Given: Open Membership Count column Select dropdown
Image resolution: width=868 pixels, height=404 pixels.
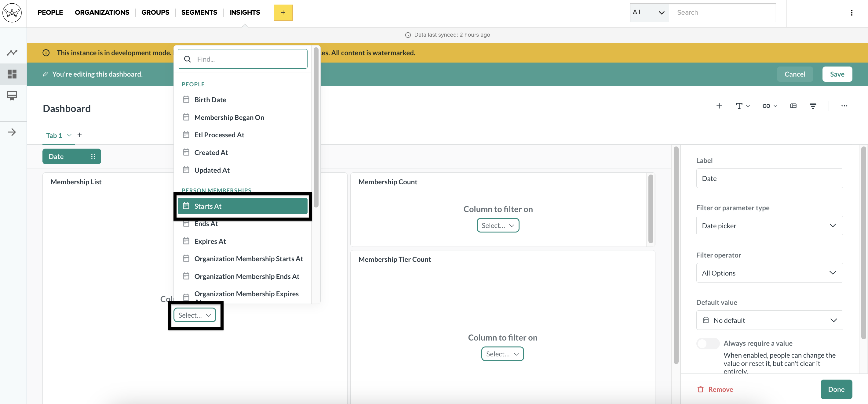Looking at the screenshot, I should (x=498, y=225).
